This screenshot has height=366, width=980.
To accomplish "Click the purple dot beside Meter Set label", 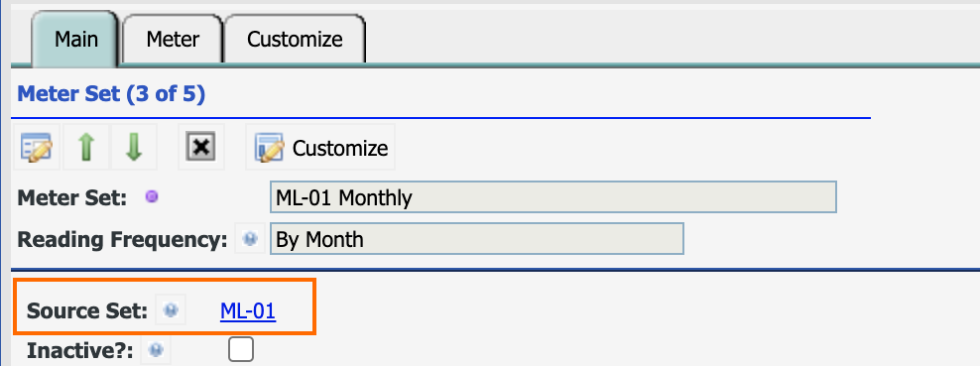I will pyautogui.click(x=151, y=197).
